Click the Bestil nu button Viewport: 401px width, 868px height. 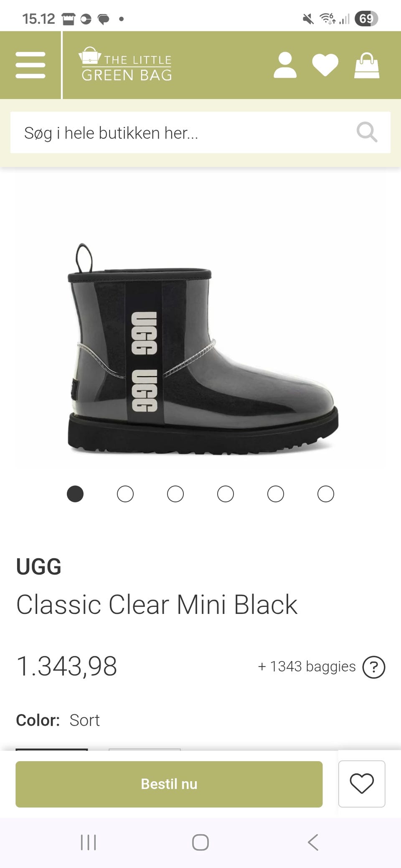169,784
